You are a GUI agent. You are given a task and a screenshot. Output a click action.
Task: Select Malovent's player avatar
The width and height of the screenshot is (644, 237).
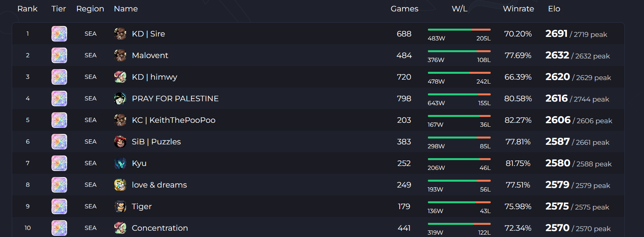(120, 55)
